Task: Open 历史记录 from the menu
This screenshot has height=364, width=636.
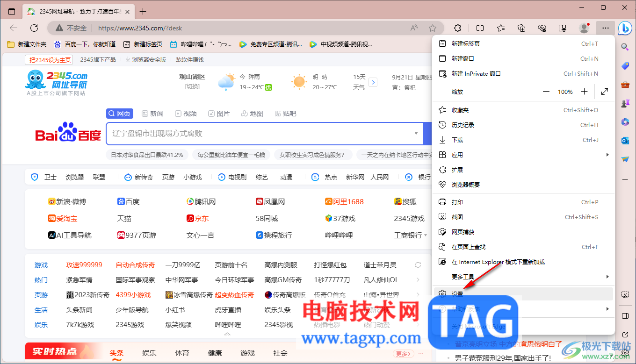Action: pyautogui.click(x=523, y=125)
